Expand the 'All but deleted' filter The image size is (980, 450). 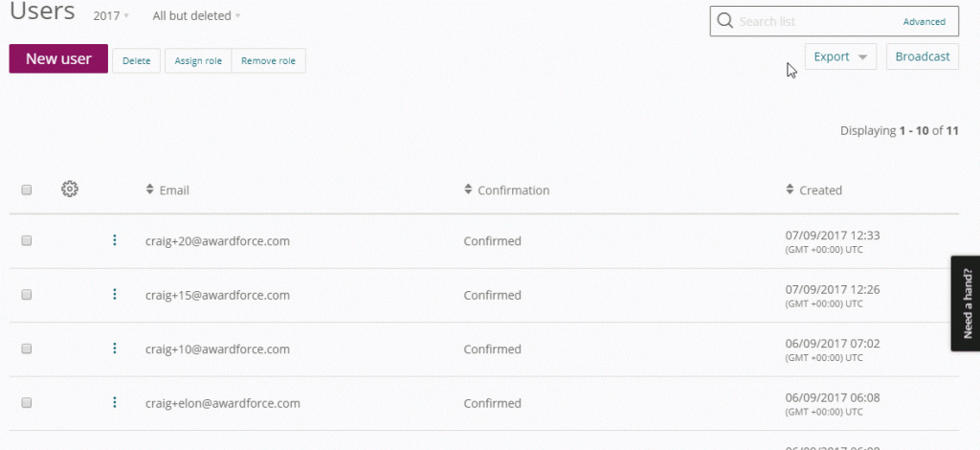tap(196, 16)
